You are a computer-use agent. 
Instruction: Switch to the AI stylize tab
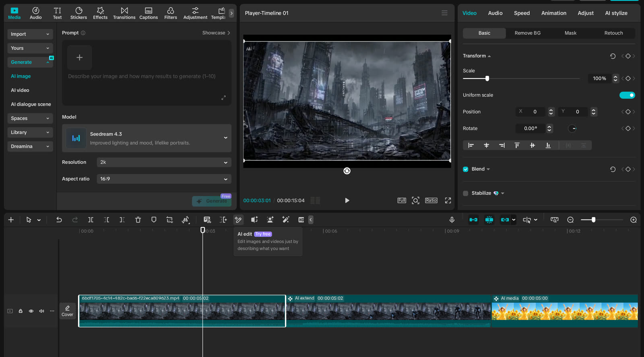[x=616, y=13]
